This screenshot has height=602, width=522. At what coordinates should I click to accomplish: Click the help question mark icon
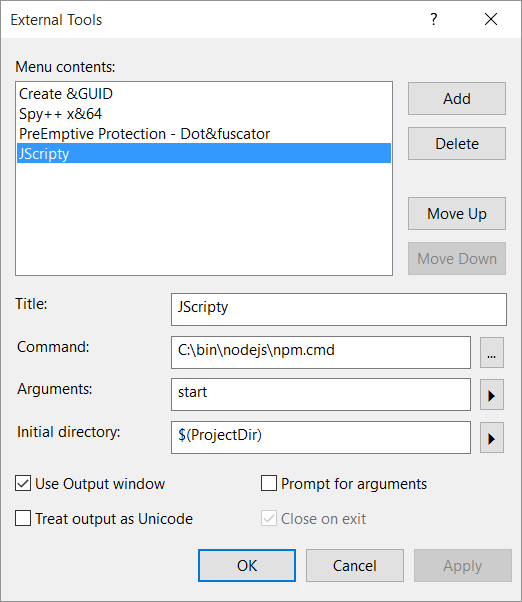point(434,19)
